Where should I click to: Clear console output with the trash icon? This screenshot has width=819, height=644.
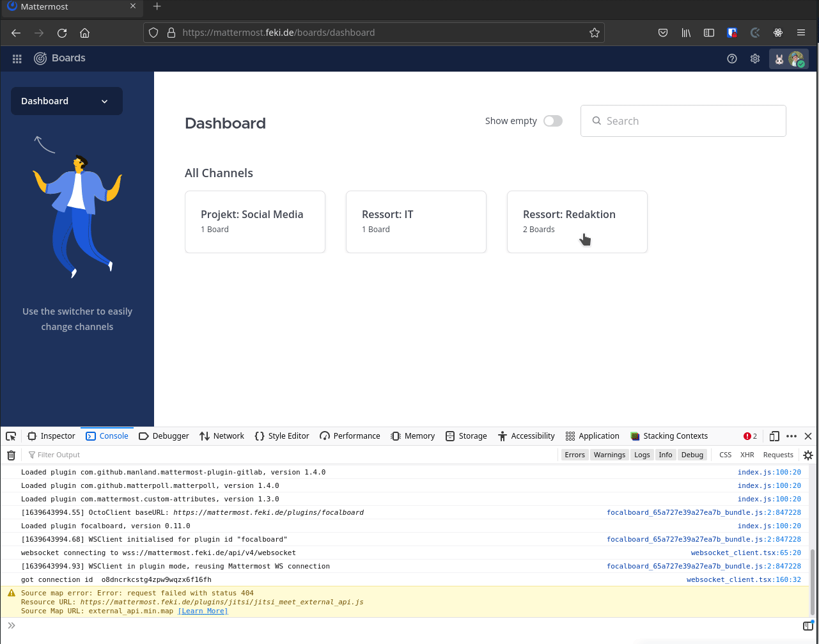(11, 455)
